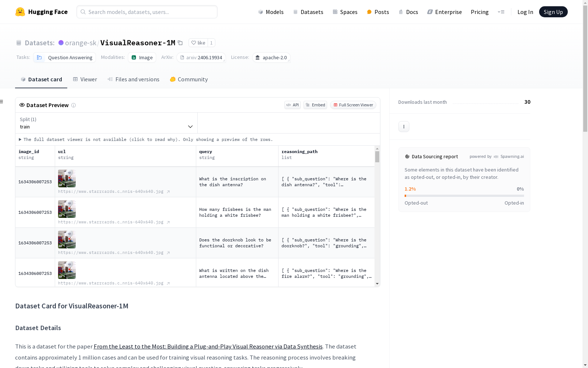Click Log In
Screen dimensions: 588x368
(525, 12)
